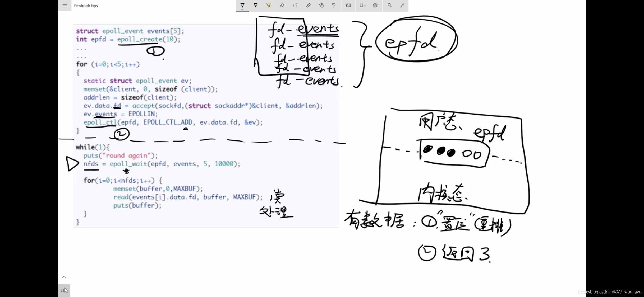Open the search magnifier

coord(389,5)
